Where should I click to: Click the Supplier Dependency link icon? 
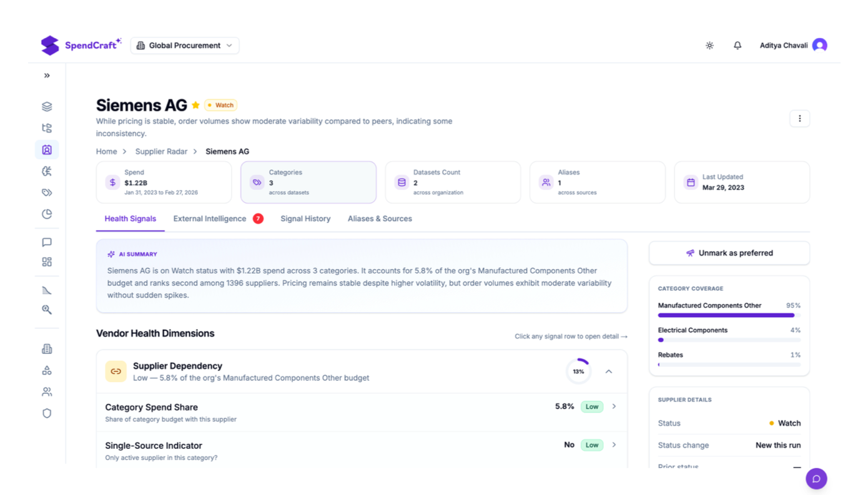(116, 371)
